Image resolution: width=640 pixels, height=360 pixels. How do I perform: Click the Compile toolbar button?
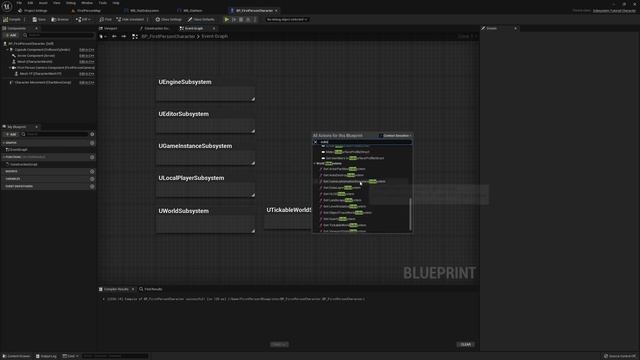click(12, 19)
